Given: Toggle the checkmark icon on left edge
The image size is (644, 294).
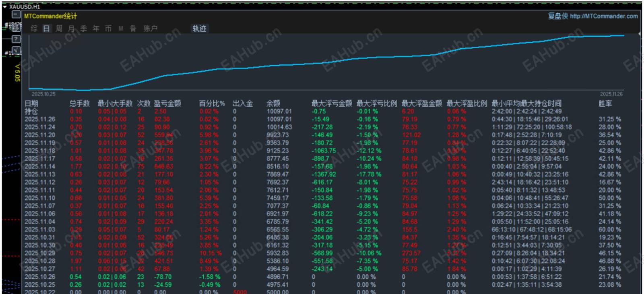Looking at the screenshot, I should [x=16, y=50].
